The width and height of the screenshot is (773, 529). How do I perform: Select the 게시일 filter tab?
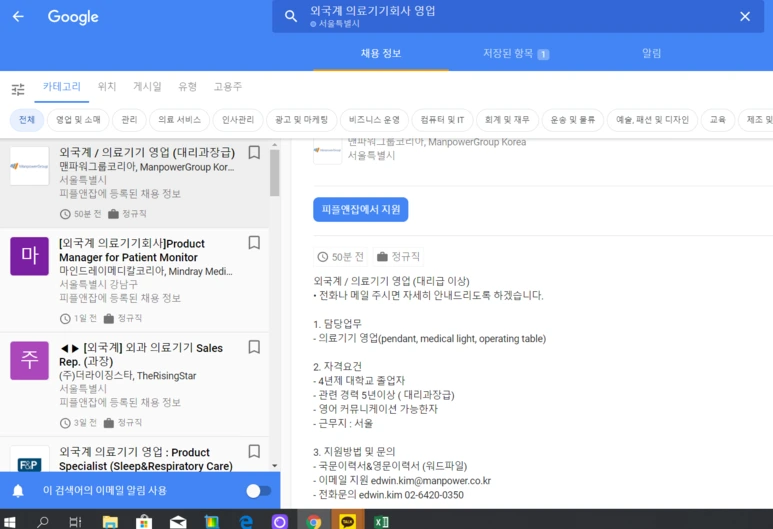(x=147, y=87)
